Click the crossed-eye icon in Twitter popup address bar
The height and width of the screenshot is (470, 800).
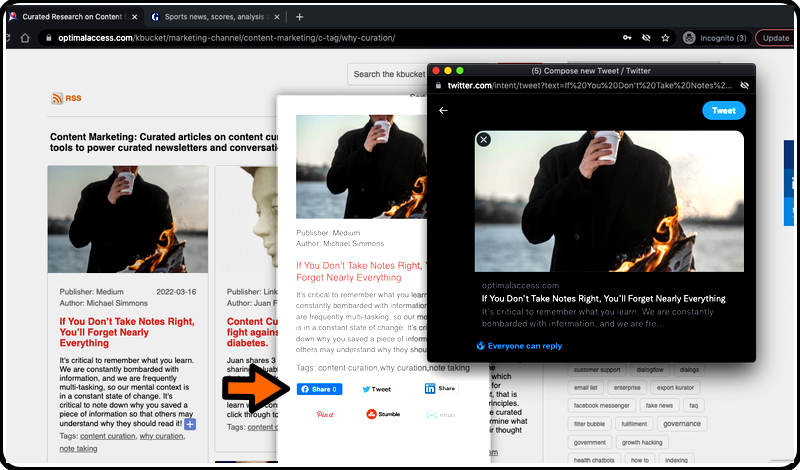744,85
